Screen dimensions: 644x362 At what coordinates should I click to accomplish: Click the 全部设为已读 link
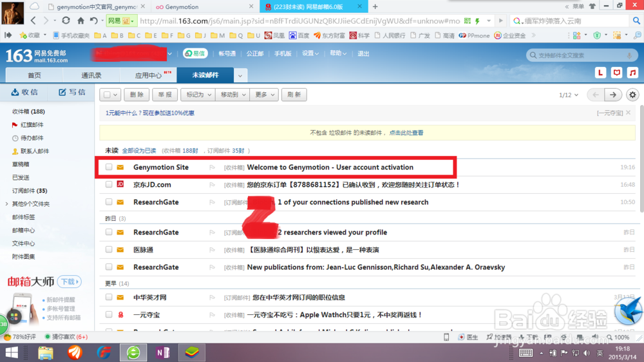139,151
